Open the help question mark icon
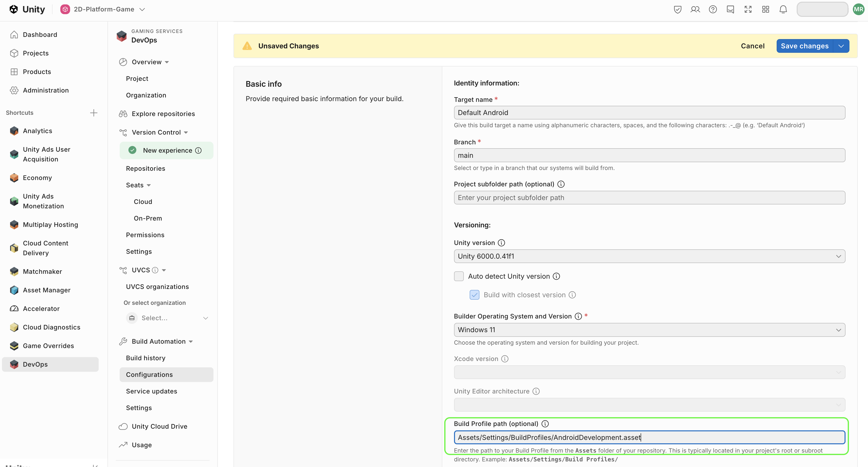Viewport: 868px width, 467px height. (713, 10)
